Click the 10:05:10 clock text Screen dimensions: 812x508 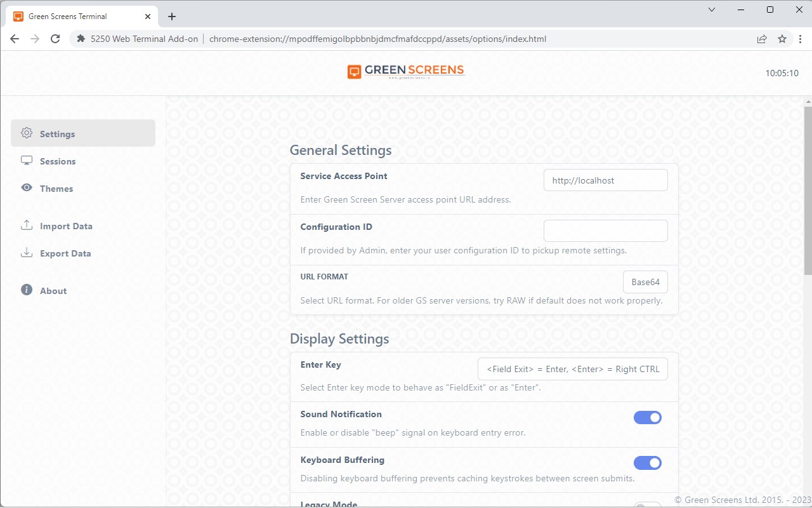(x=782, y=73)
